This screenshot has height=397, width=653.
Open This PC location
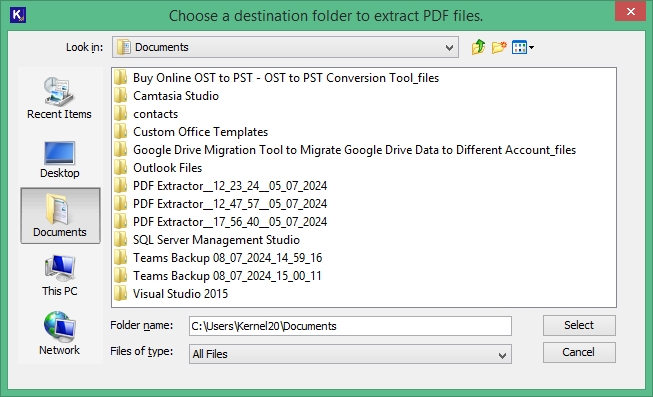[x=60, y=275]
